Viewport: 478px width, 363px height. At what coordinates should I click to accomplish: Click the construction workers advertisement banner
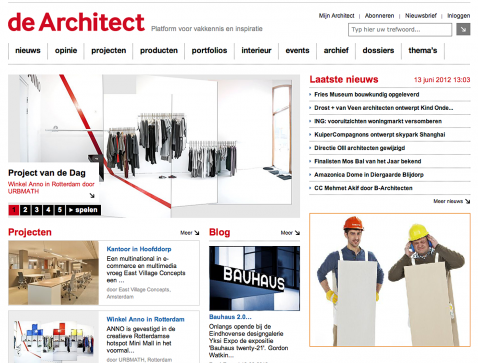(x=390, y=280)
